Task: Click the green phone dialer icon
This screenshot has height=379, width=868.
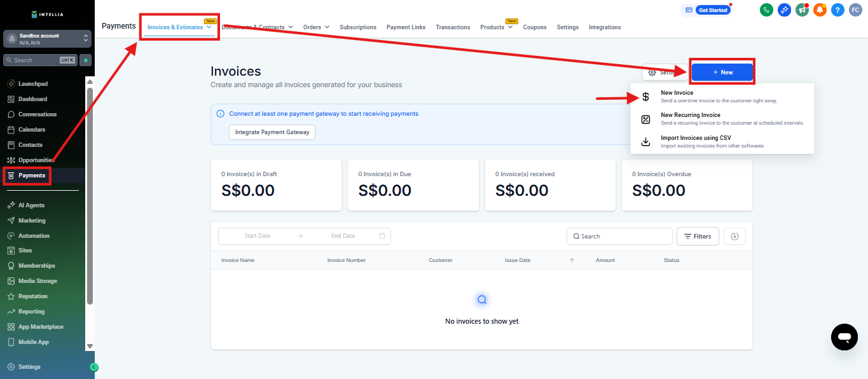Action: 766,10
